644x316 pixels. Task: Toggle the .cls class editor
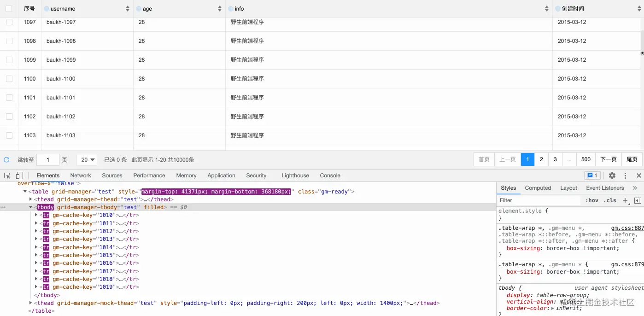pos(610,200)
